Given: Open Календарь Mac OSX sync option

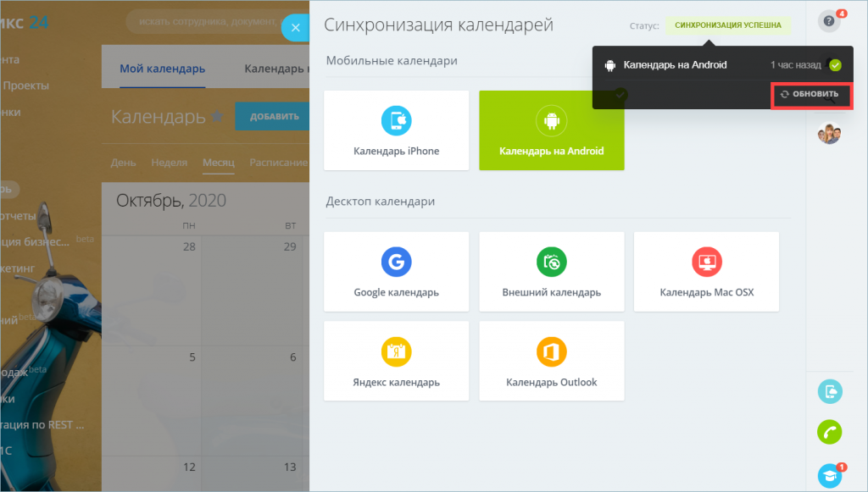Looking at the screenshot, I should click(x=706, y=271).
